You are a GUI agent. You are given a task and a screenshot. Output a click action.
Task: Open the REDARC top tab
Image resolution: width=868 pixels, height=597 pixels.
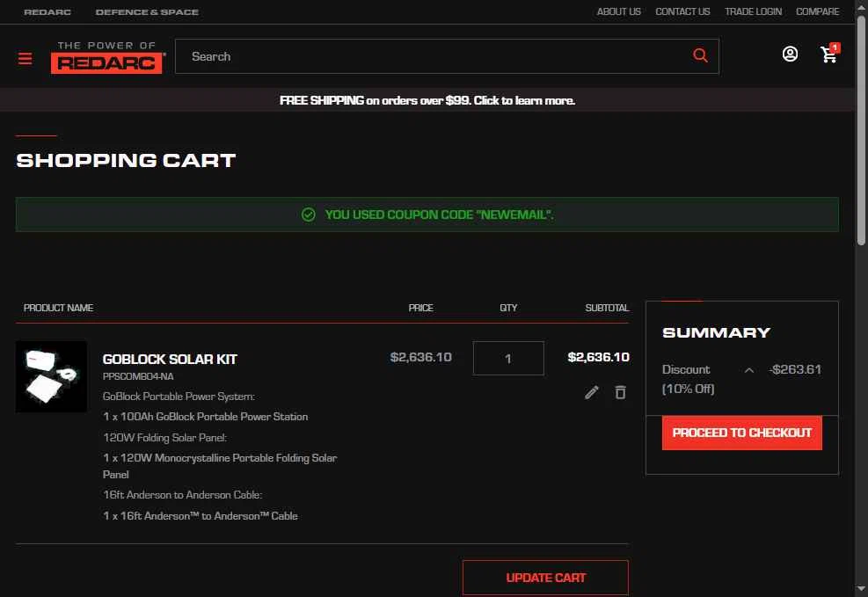(x=47, y=11)
